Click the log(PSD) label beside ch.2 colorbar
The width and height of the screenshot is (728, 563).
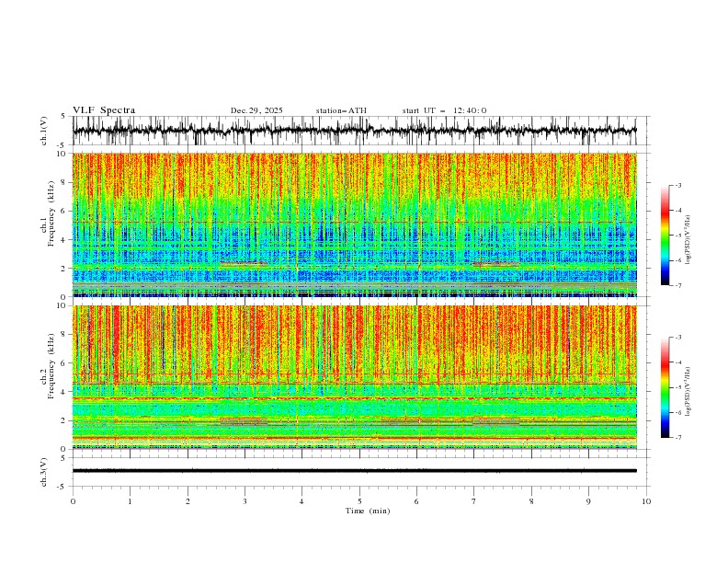(x=688, y=392)
